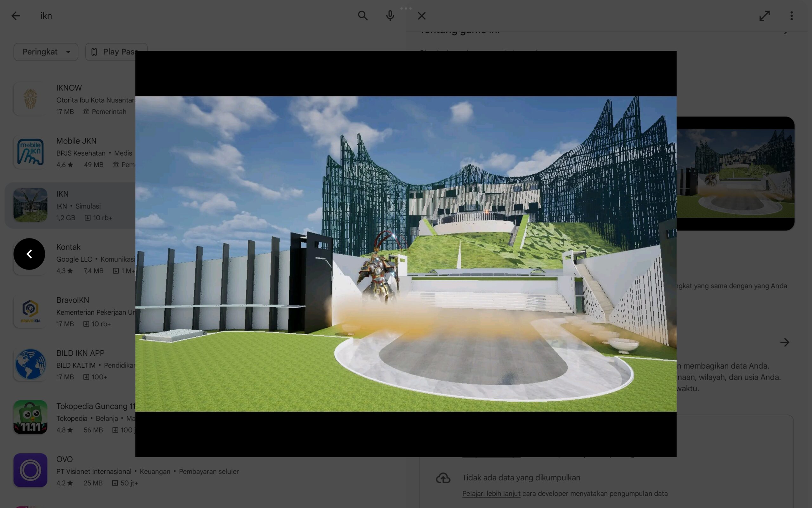
Task: Click Tidak ada data yang dikumpulkan text
Action: (x=521, y=478)
